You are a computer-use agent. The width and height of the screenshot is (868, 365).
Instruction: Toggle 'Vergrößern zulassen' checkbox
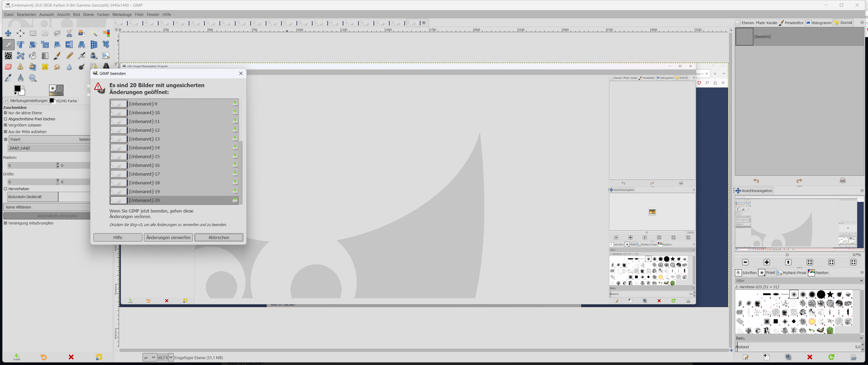click(x=5, y=125)
